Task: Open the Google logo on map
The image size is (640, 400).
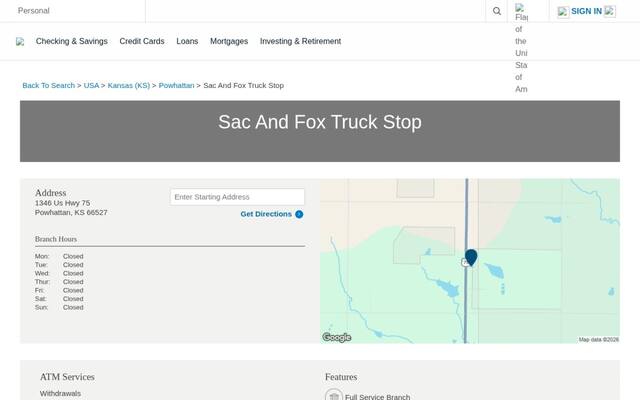Action: click(337, 337)
